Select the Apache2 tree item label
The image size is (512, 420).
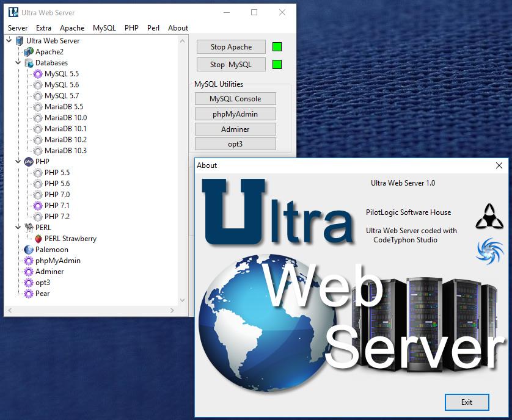49,52
